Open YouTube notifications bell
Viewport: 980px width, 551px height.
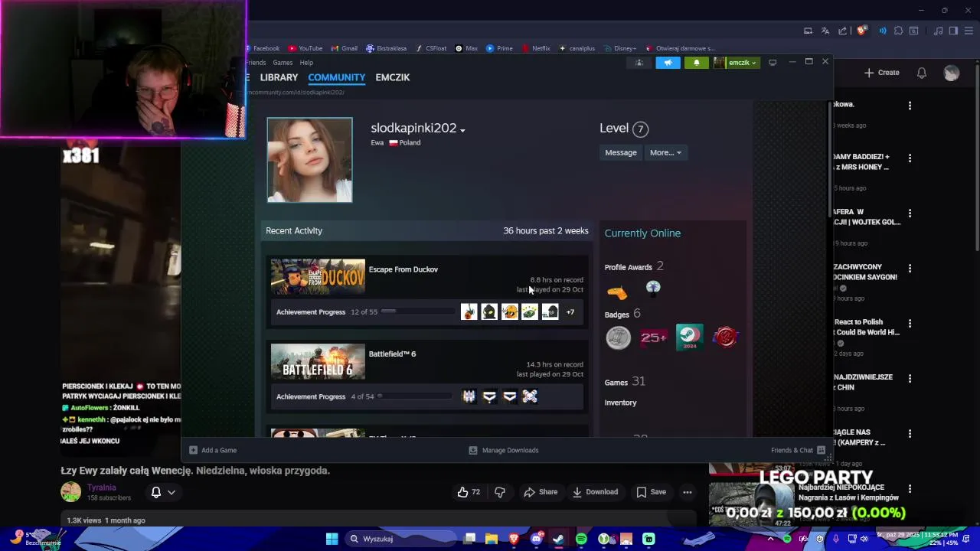click(x=922, y=73)
